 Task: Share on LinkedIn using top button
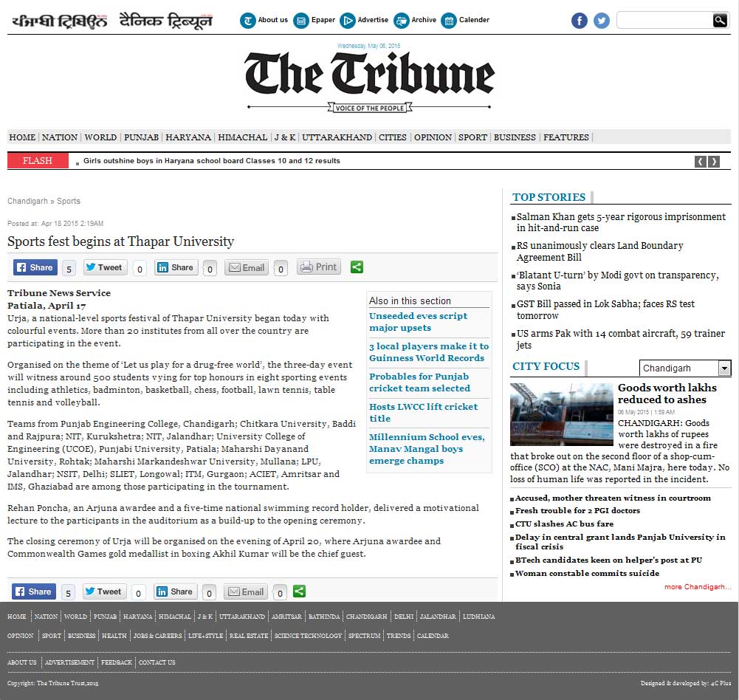176,267
